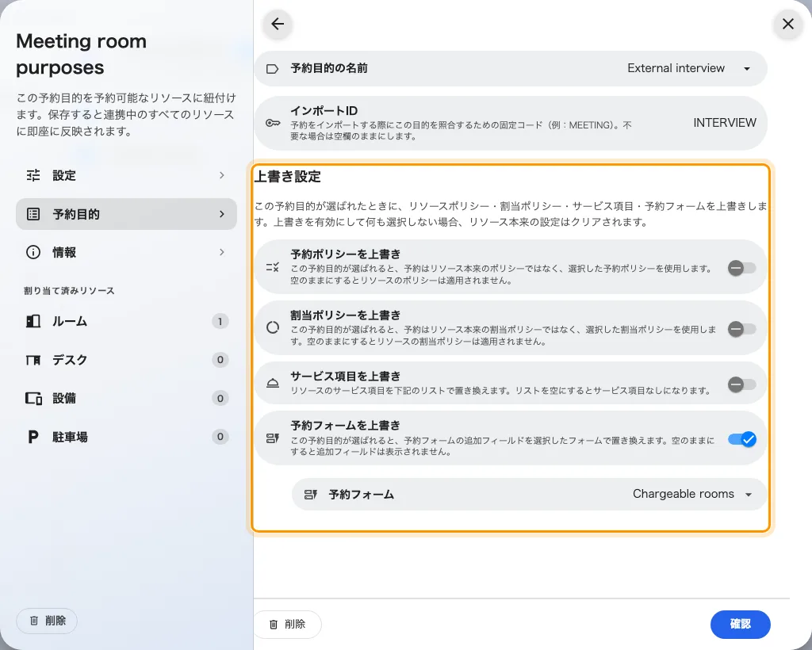This screenshot has height=650, width=812.
Task: Click the INTERVIEW import ID field
Action: [725, 123]
